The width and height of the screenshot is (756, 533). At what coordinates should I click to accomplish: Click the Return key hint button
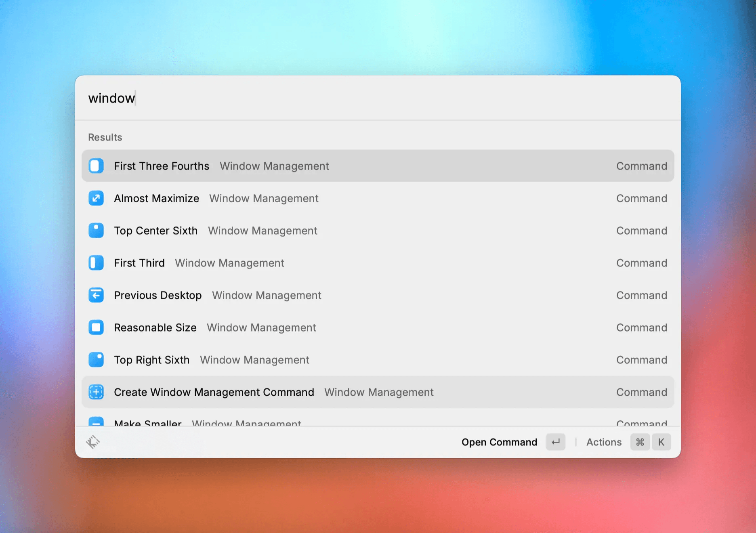556,442
